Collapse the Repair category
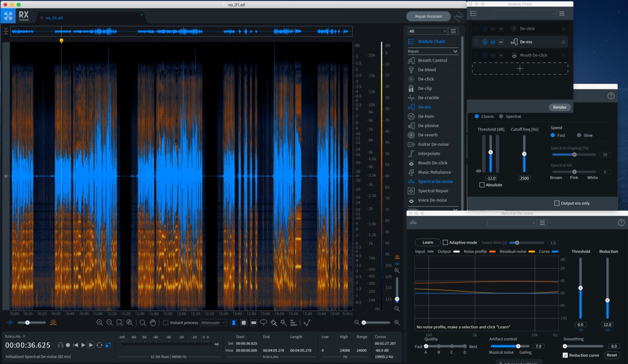Screen dimensions: 628x364 pos(455,51)
